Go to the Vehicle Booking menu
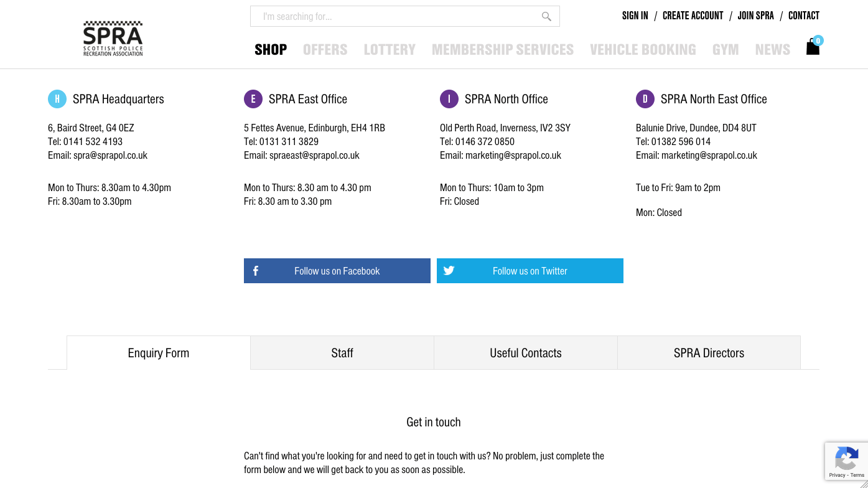The width and height of the screenshot is (868, 488). [643, 50]
